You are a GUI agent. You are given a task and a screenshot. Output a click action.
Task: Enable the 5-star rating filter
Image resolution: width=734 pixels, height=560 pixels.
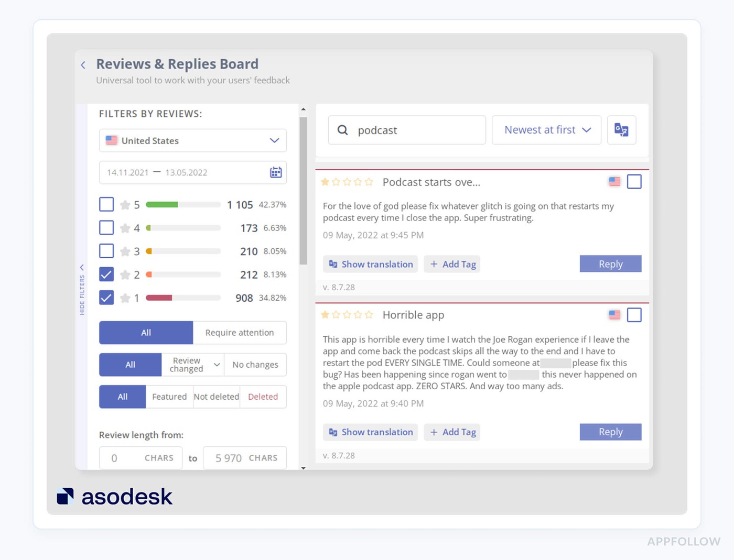pyautogui.click(x=106, y=204)
